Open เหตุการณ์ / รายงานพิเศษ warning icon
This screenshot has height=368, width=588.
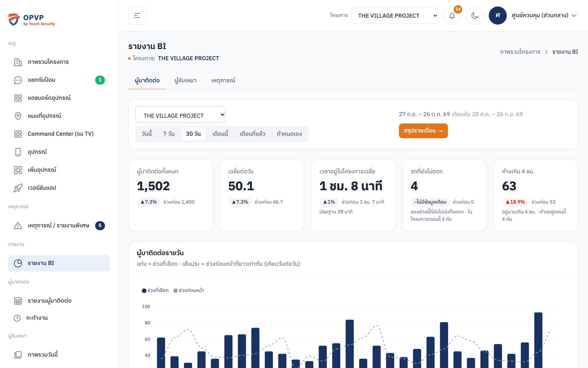point(18,226)
